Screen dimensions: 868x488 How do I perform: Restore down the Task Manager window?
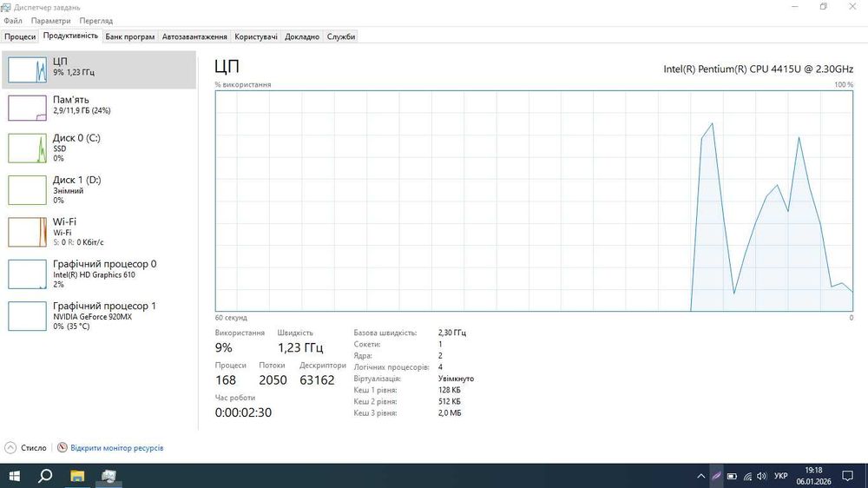tap(823, 7)
